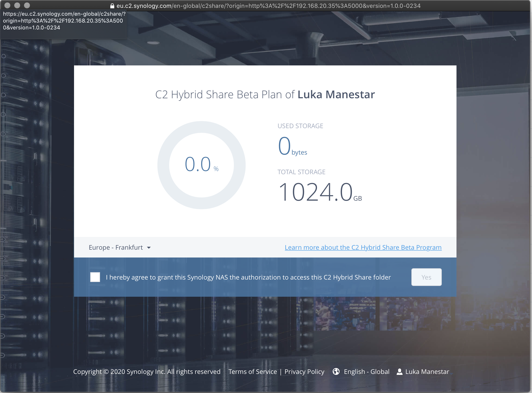The width and height of the screenshot is (532, 393).
Task: Click the C2 Hybrid Share Beta Plan heading
Action: (265, 95)
